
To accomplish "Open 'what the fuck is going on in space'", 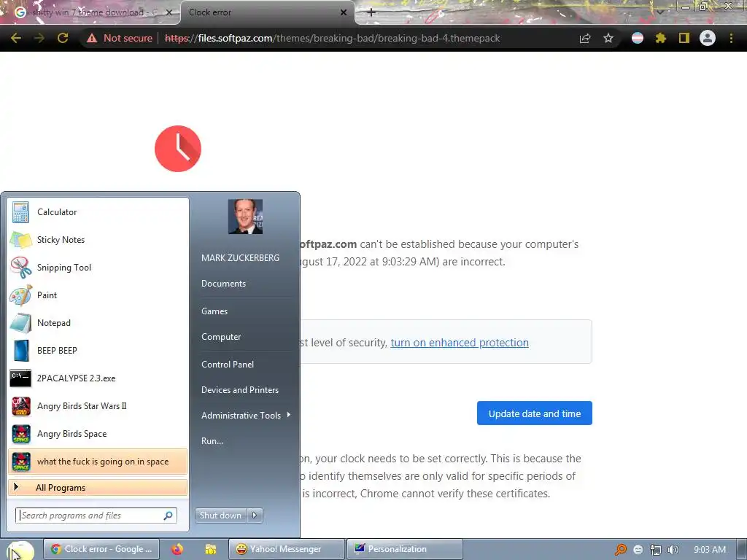I will coord(98,462).
